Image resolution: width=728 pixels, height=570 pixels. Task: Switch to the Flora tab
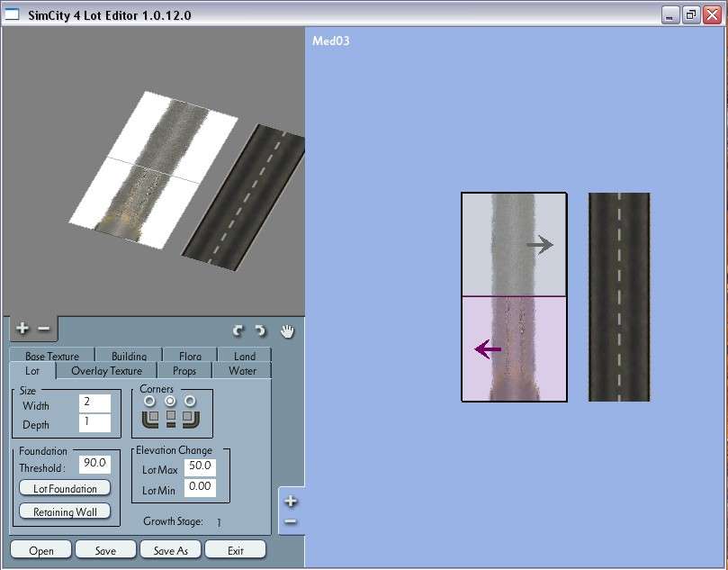click(191, 356)
